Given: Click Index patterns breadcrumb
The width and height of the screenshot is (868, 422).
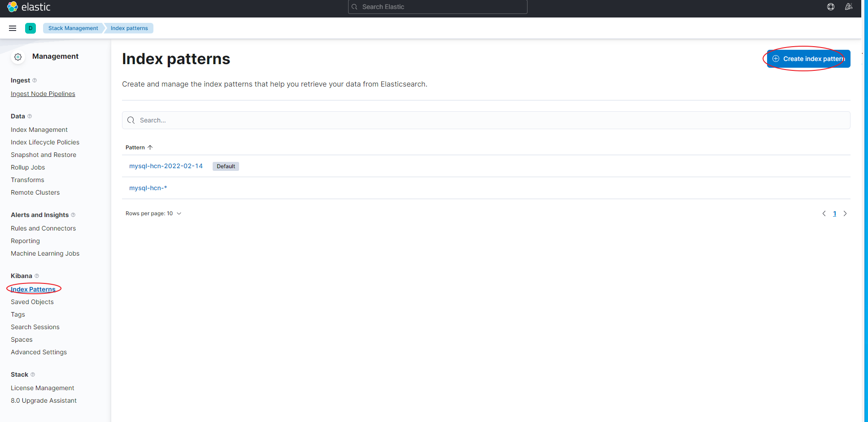Looking at the screenshot, I should (129, 28).
